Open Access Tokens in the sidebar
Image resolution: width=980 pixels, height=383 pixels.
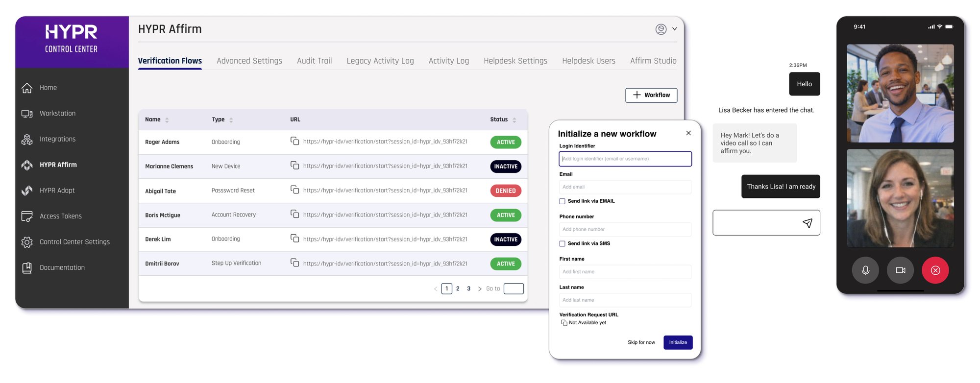pos(60,216)
